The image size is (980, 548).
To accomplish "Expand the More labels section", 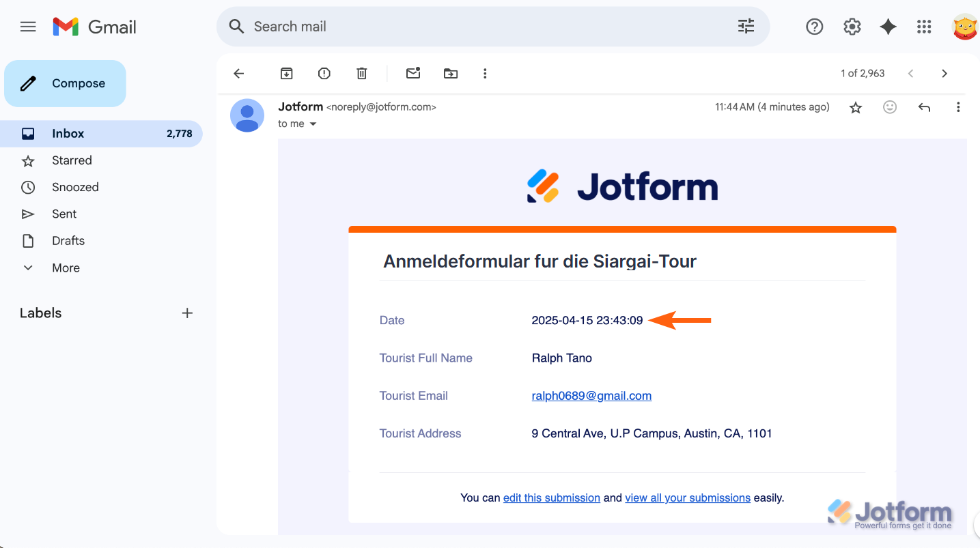I will pyautogui.click(x=66, y=268).
